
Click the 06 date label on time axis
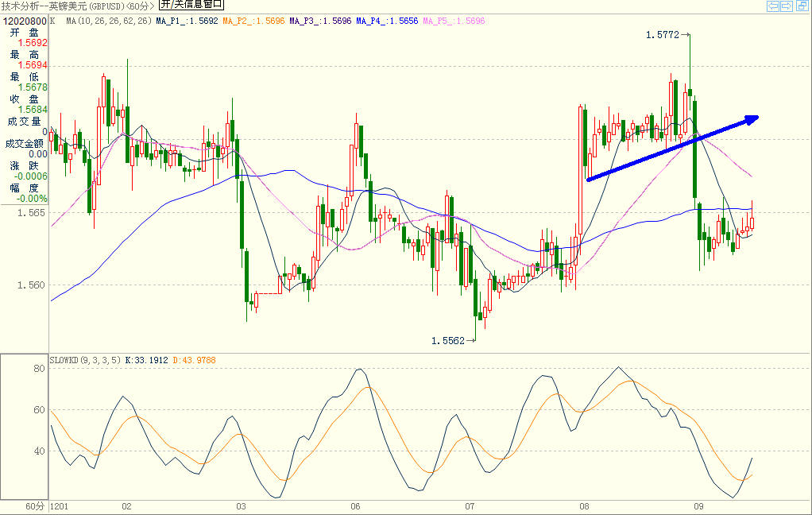pyautogui.click(x=355, y=506)
